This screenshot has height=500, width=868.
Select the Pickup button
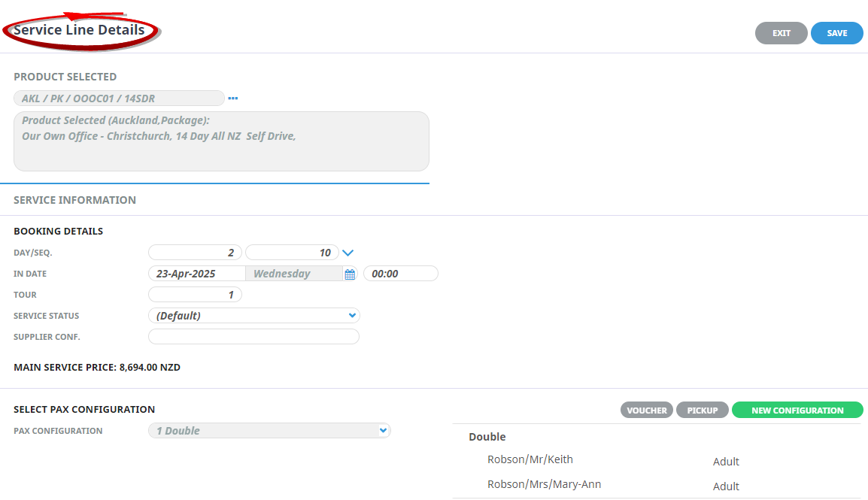702,411
